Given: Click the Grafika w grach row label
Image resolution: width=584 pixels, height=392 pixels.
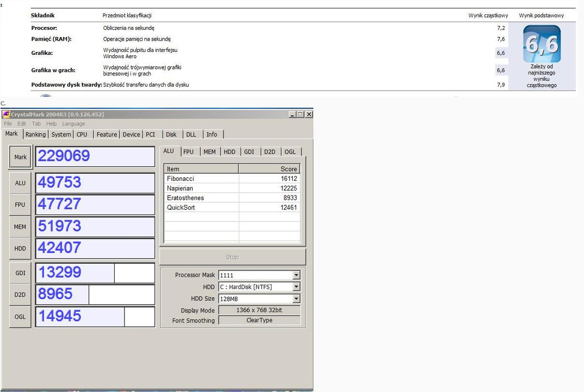Looking at the screenshot, I should tap(53, 71).
